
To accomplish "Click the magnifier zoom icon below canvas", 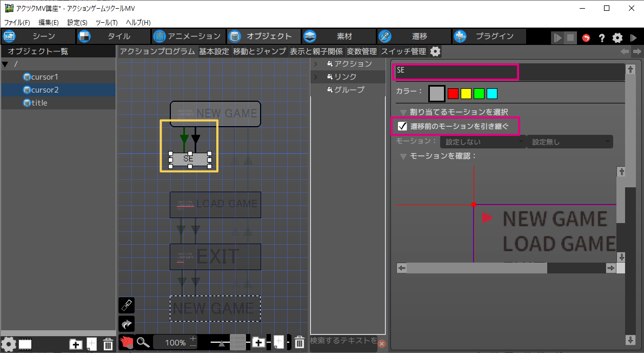I will coord(143,342).
